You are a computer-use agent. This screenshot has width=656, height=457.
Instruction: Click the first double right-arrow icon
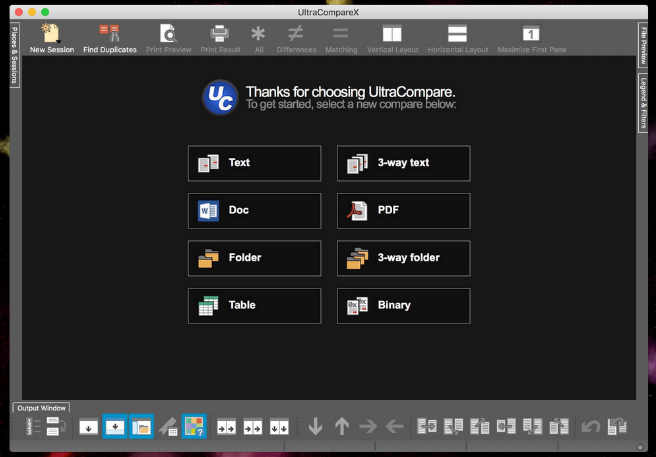tap(226, 426)
